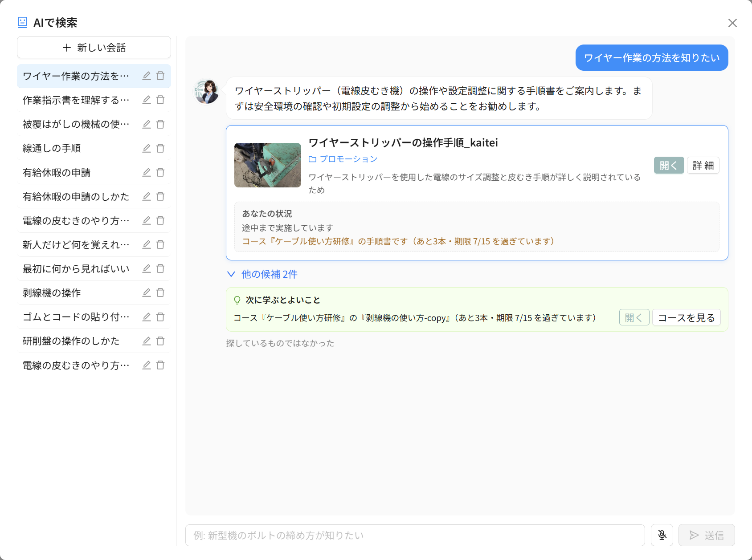752x560 pixels.
Task: Start a new conversation with 新しい会話
Action: (x=94, y=47)
